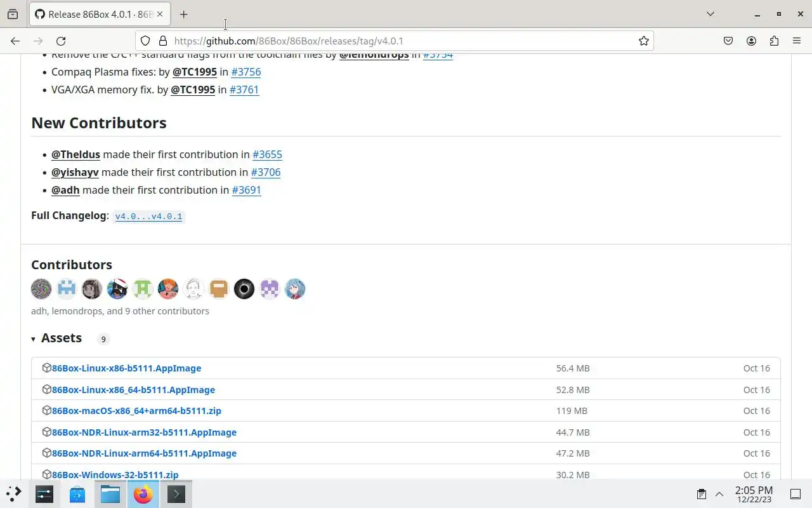Click the orange-haired contributor avatar
The height and width of the screenshot is (508, 812).
[168, 289]
